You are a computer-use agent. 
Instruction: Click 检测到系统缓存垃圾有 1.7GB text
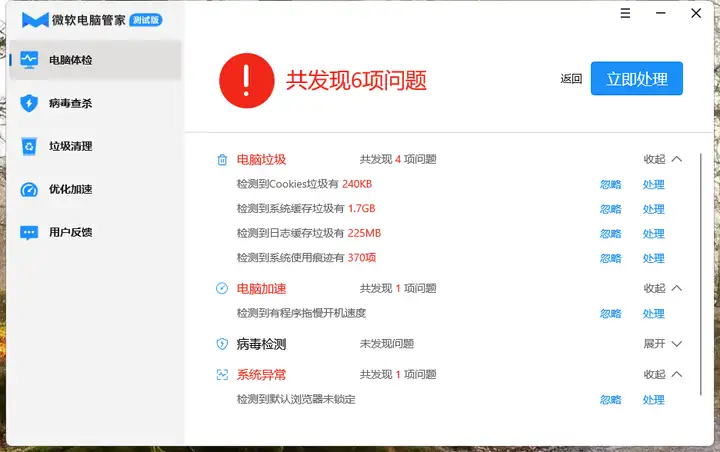306,209
